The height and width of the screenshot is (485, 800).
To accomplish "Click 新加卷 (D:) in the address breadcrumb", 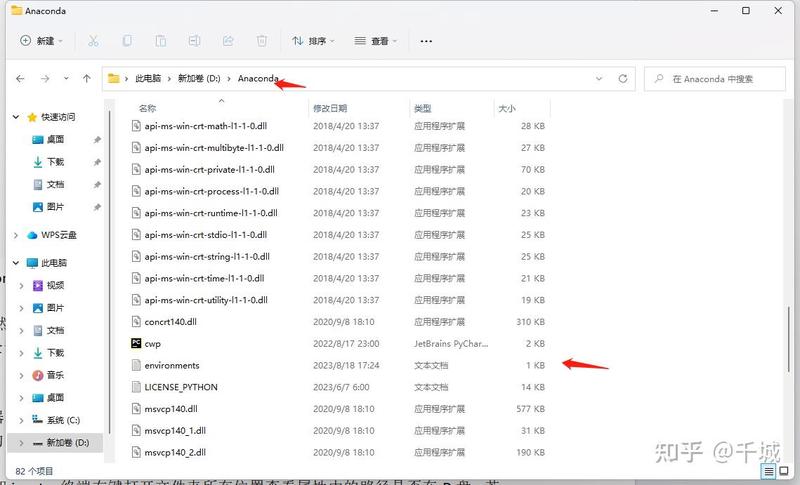I will pos(199,79).
